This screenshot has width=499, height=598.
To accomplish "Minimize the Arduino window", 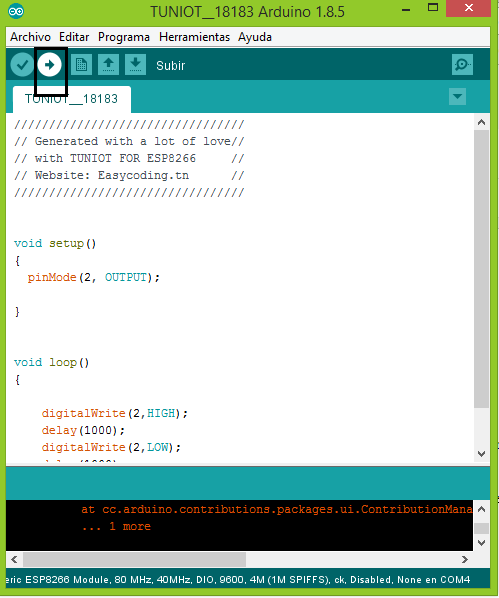I will [406, 9].
